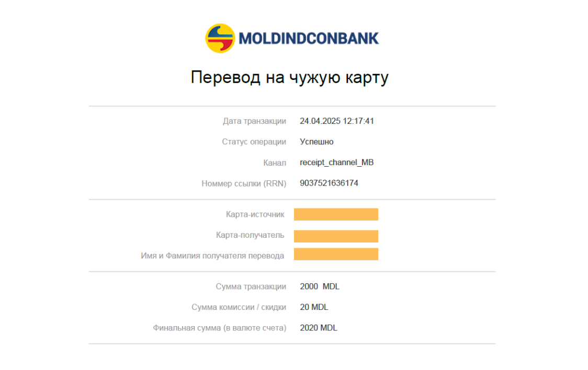Click the orange masked 'Карта-источник' field
The width and height of the screenshot is (588, 370).
point(336,214)
